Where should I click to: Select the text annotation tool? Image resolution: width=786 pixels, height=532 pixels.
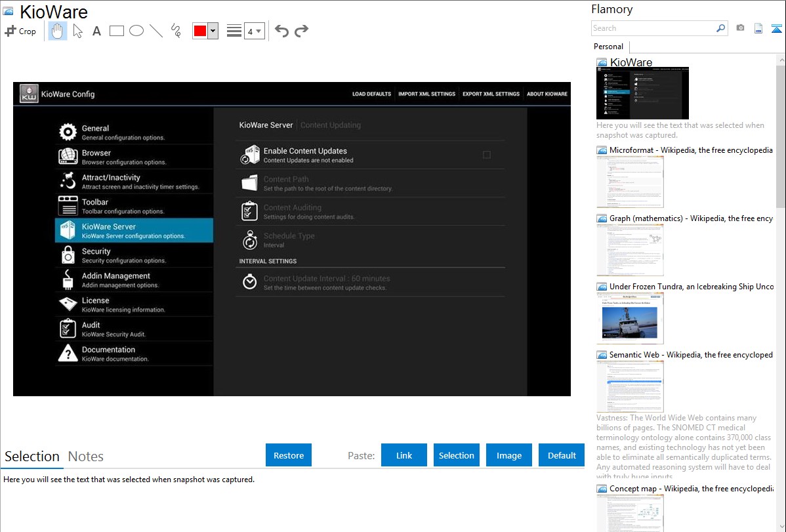tap(96, 31)
